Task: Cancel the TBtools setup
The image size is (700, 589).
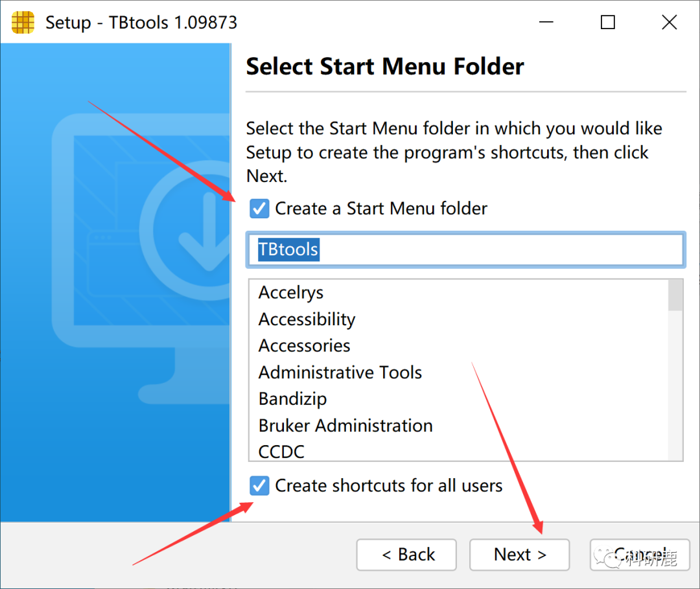Action: 639,555
